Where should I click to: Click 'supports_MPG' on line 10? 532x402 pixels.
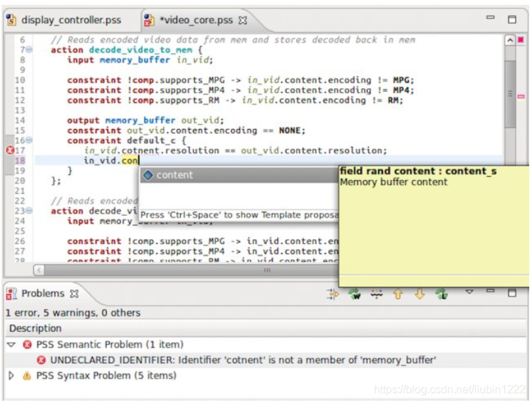point(192,80)
